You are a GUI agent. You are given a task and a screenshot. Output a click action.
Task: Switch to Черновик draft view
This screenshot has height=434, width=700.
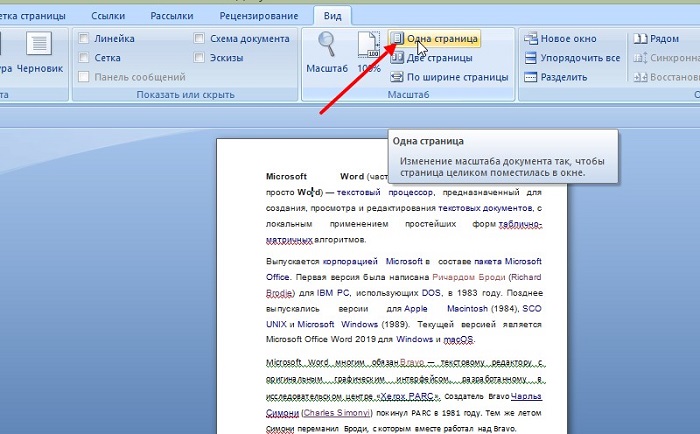(x=40, y=52)
